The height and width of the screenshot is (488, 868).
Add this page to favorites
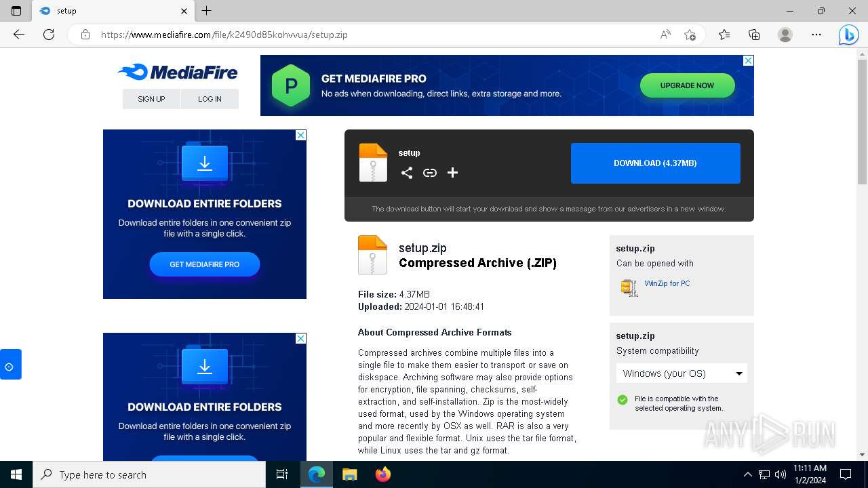pyautogui.click(x=690, y=35)
